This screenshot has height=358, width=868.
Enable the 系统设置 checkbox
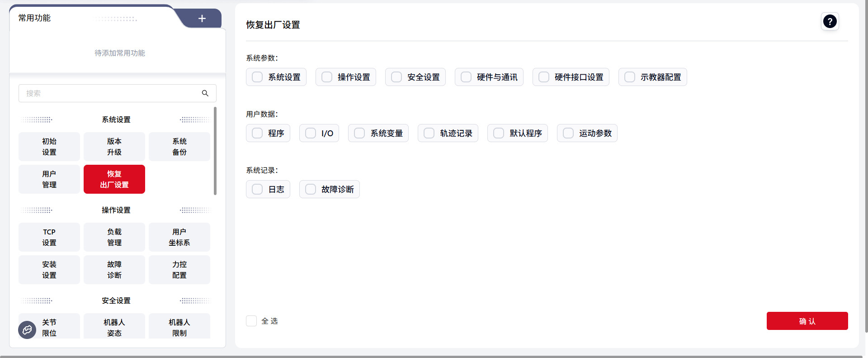pyautogui.click(x=257, y=77)
